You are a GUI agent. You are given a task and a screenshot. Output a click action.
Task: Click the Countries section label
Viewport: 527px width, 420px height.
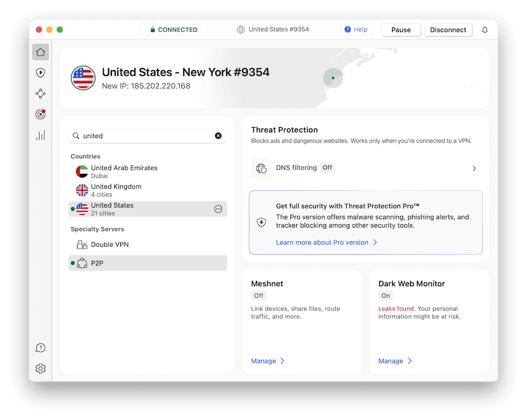click(x=85, y=156)
